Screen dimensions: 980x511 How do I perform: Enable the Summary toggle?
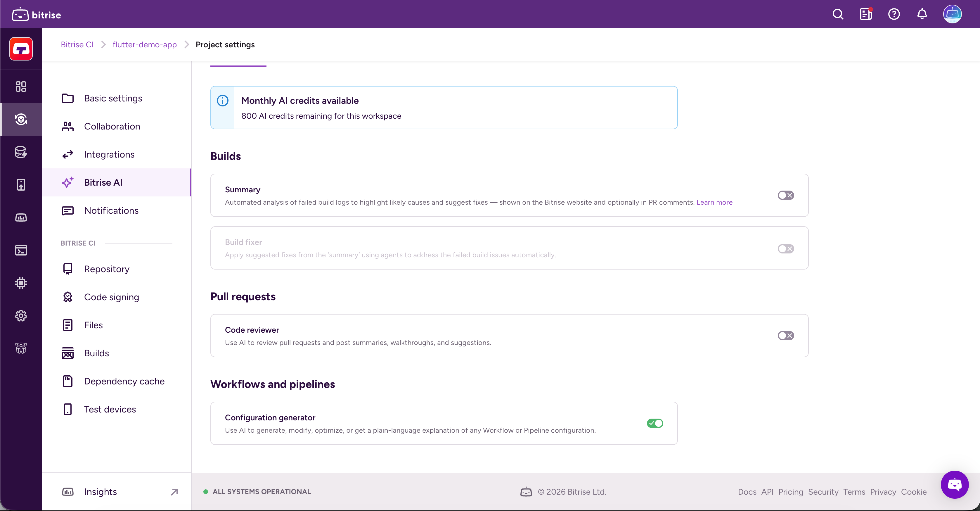pos(786,195)
